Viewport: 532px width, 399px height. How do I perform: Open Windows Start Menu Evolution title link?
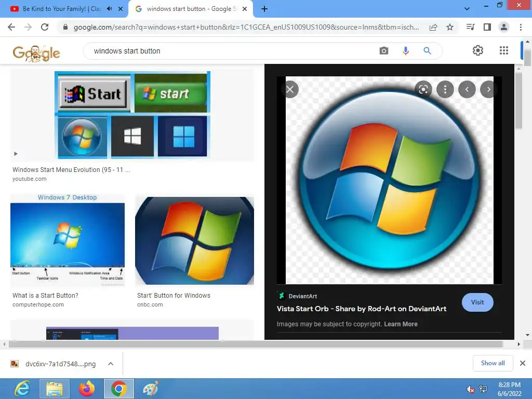tap(71, 170)
